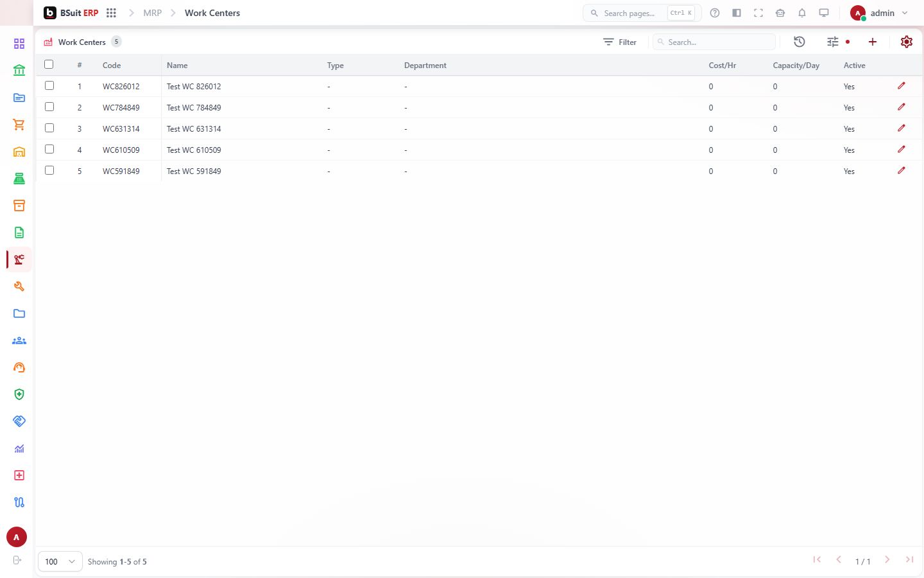
Task: Open the warehouse sidebar module
Action: click(19, 152)
